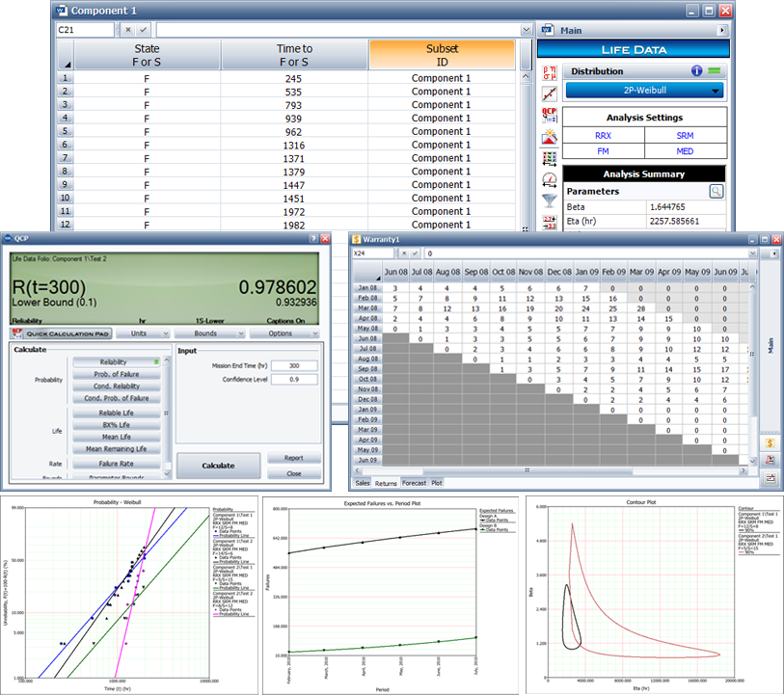Image resolution: width=784 pixels, height=695 pixels.
Task: Toggle the RRX analysis method setting
Action: (x=603, y=136)
